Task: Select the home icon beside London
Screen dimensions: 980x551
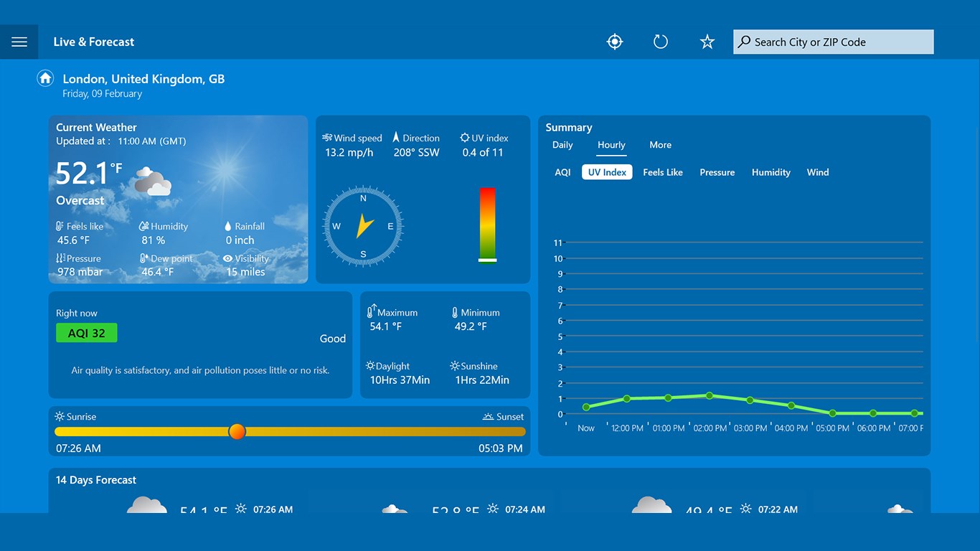Action: click(44, 77)
